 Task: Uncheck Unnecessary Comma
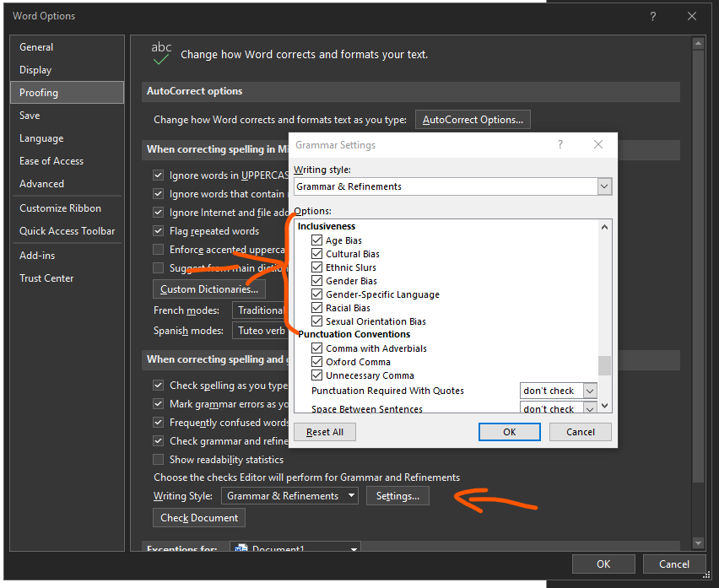(x=316, y=375)
